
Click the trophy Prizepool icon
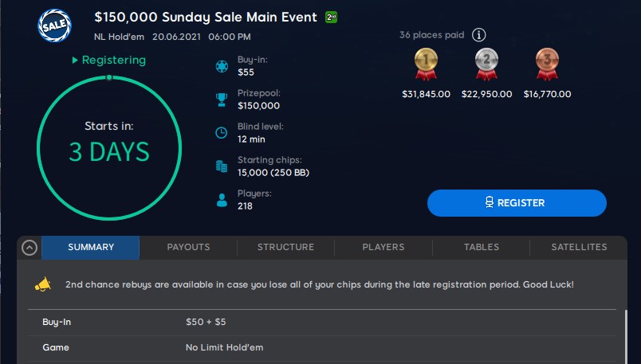[x=222, y=100]
